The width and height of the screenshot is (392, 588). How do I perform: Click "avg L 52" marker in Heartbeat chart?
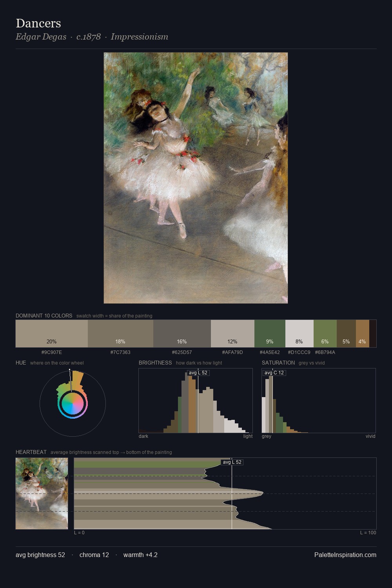coord(232,462)
